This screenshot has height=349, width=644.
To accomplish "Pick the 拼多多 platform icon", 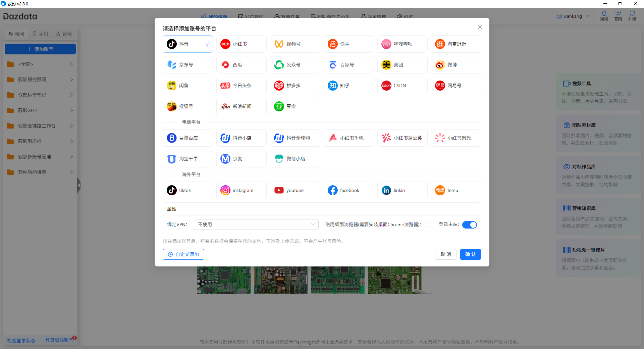I will pos(279,86).
